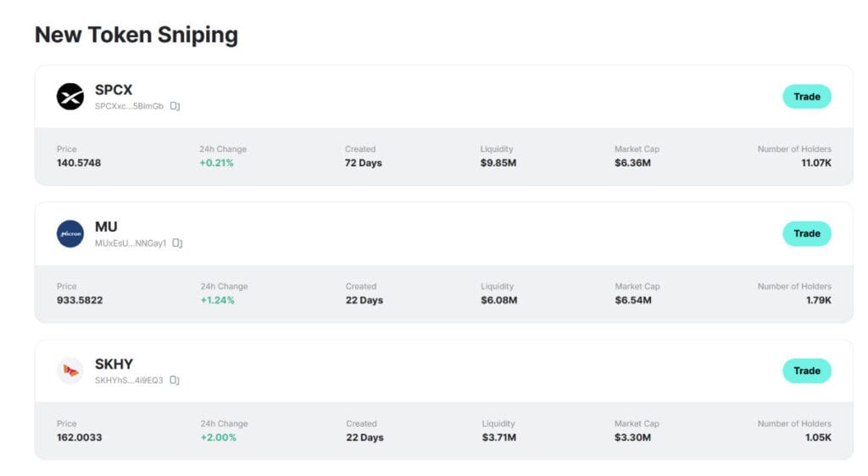Open the MU token name
The width and height of the screenshot is (868, 476).
[x=106, y=227]
